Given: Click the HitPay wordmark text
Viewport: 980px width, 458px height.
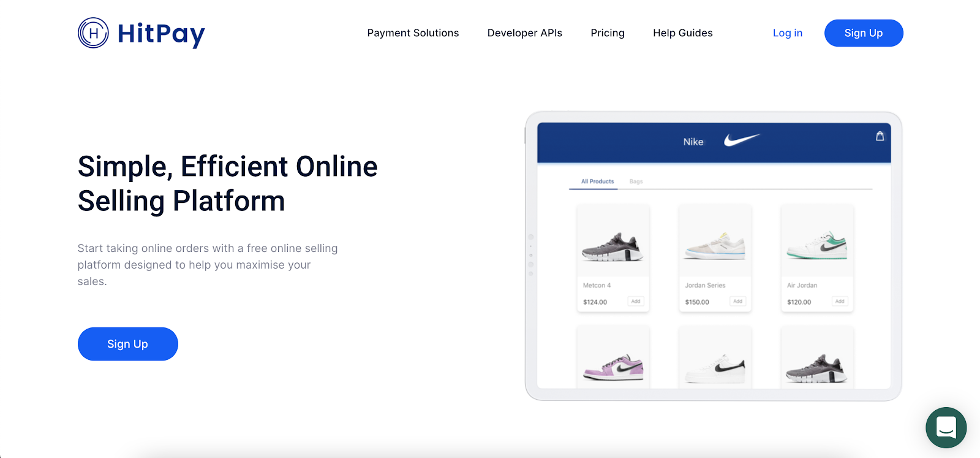Looking at the screenshot, I should 161,34.
